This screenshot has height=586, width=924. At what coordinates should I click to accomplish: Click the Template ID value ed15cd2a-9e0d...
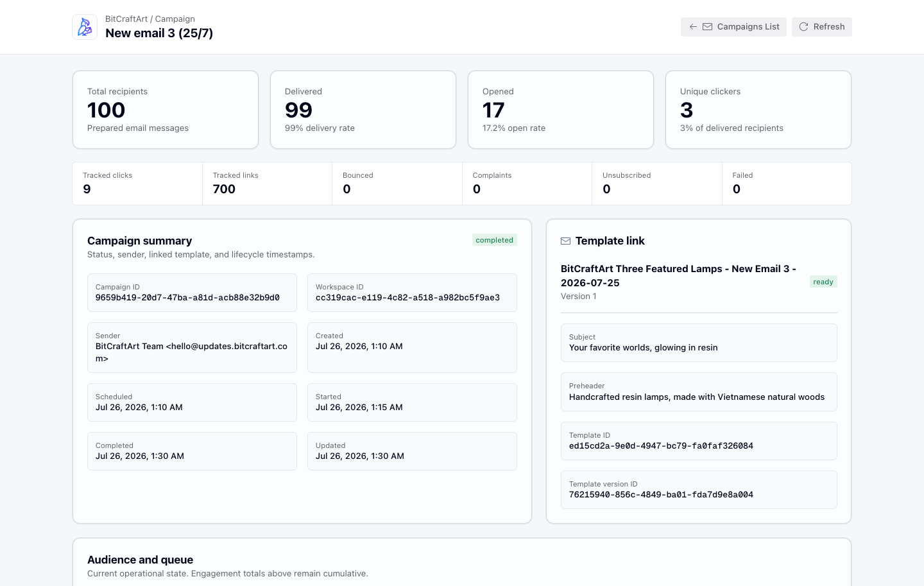pyautogui.click(x=661, y=446)
